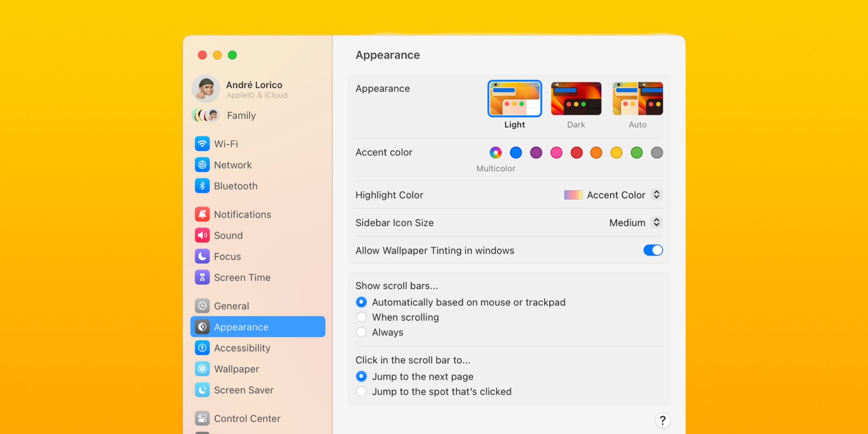Click the Help button at bottom right
This screenshot has width=868, height=434.
663,420
